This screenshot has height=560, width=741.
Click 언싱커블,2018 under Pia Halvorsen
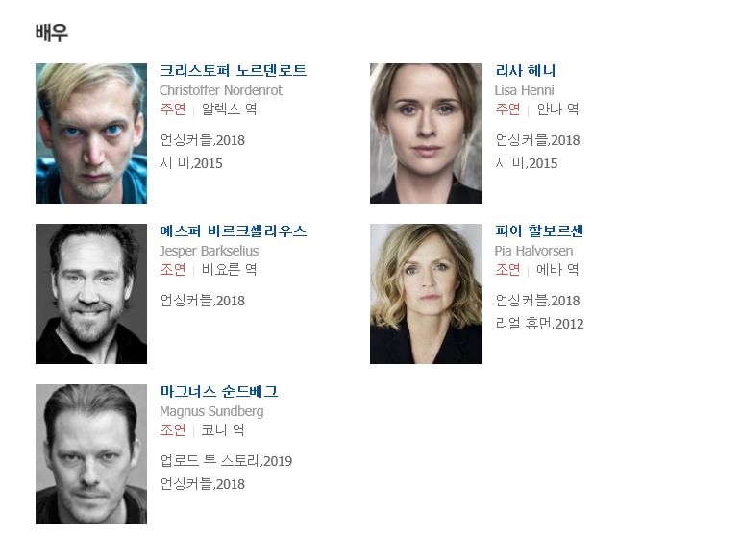(537, 301)
